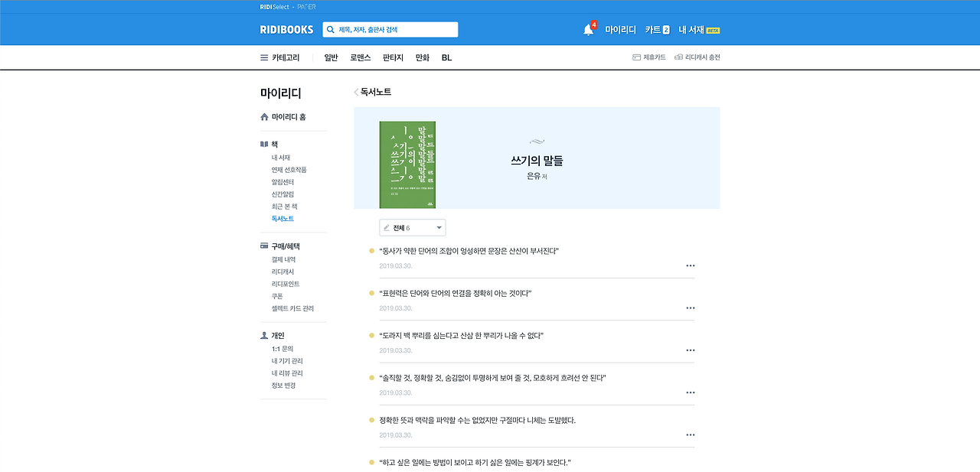The height and width of the screenshot is (472, 980).
Task: Click the 리디캐시 충전 icon
Action: 678,57
